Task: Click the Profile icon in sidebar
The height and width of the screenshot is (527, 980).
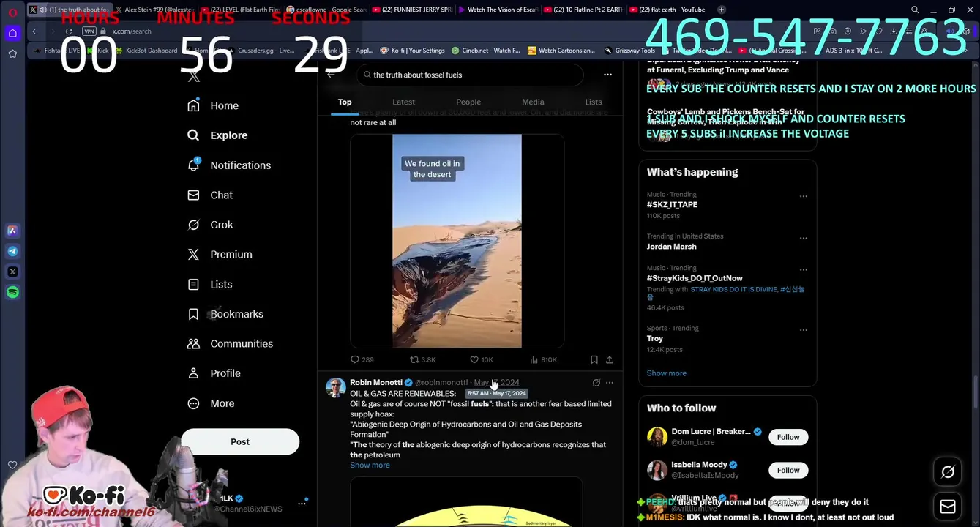Action: tap(193, 373)
